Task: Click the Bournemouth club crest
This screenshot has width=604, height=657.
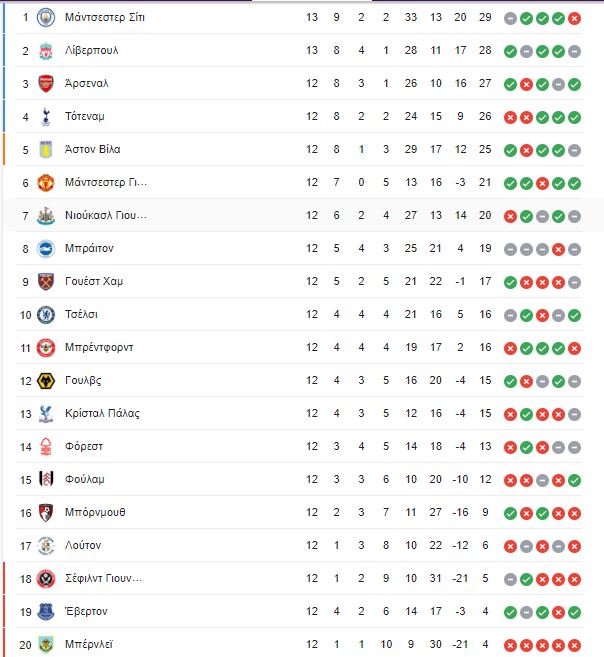Action: pyautogui.click(x=46, y=513)
